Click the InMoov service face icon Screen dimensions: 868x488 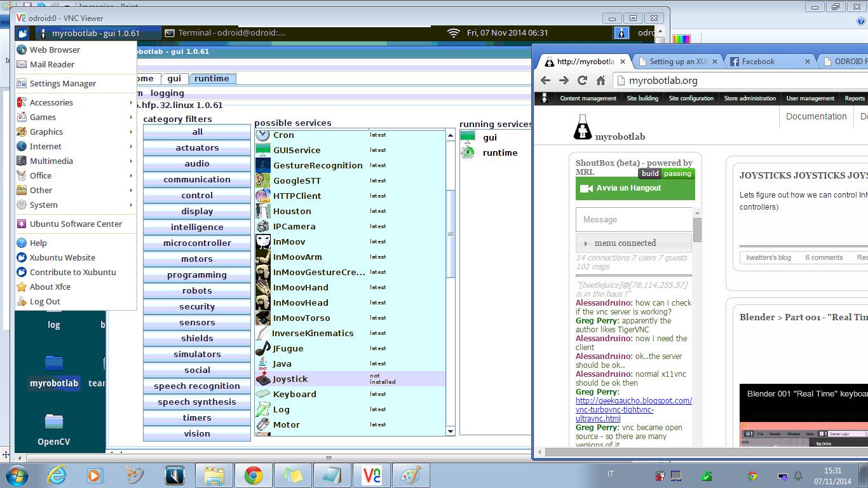[x=263, y=241]
